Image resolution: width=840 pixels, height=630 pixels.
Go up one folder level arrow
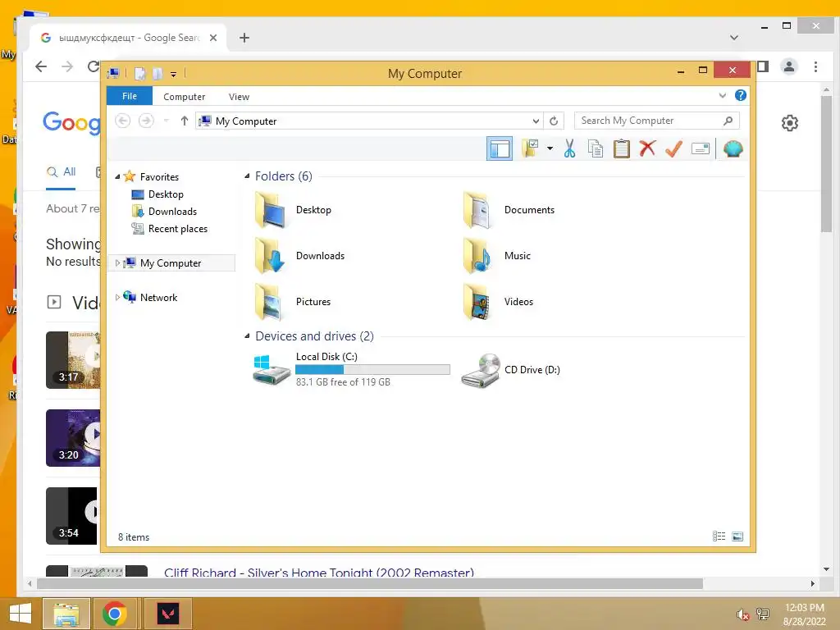(x=185, y=121)
